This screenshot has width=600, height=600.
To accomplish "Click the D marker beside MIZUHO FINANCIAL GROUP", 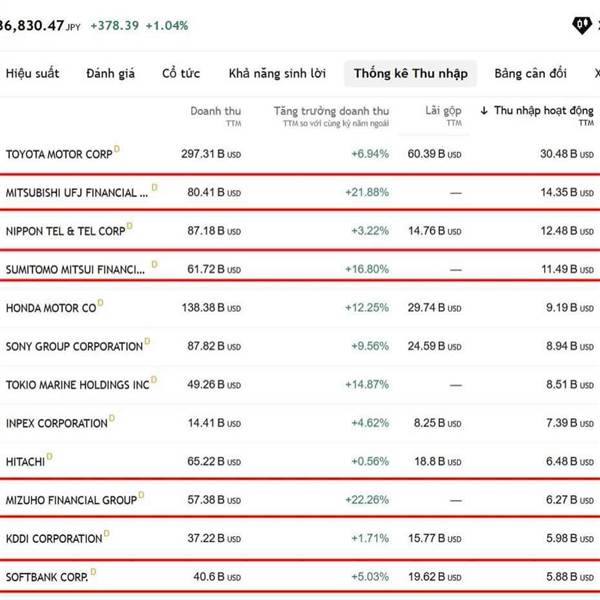I will 141,495.
